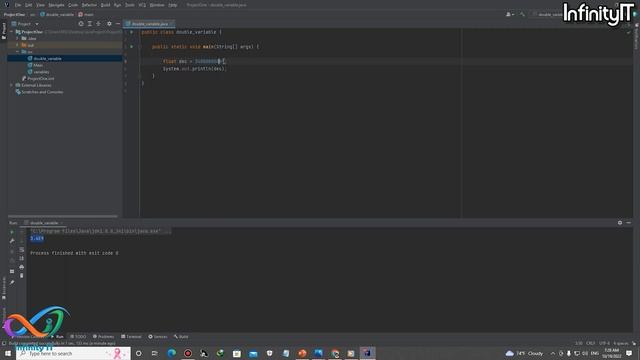Open the Tools menu
This screenshot has height=360, width=640.
[130, 5]
